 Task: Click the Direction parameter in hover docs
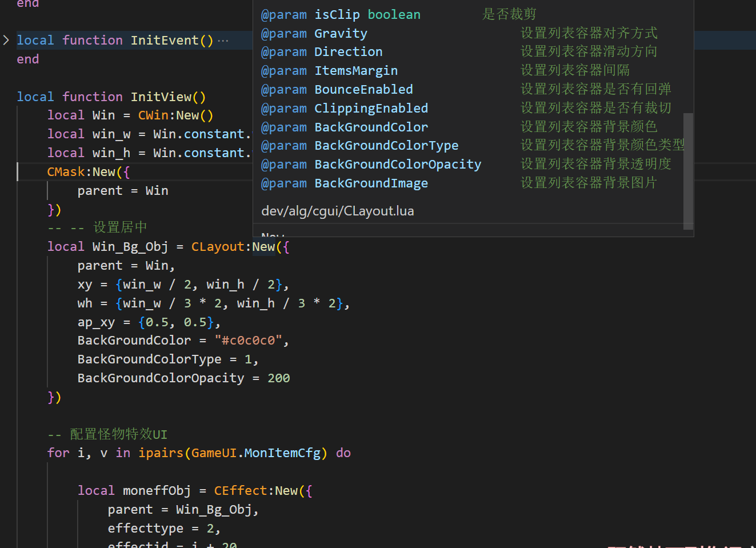coord(349,52)
